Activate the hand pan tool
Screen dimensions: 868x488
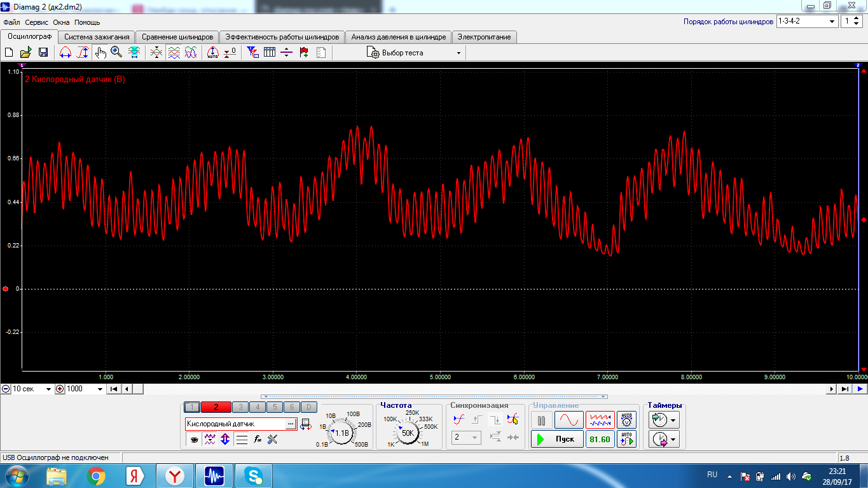[100, 53]
